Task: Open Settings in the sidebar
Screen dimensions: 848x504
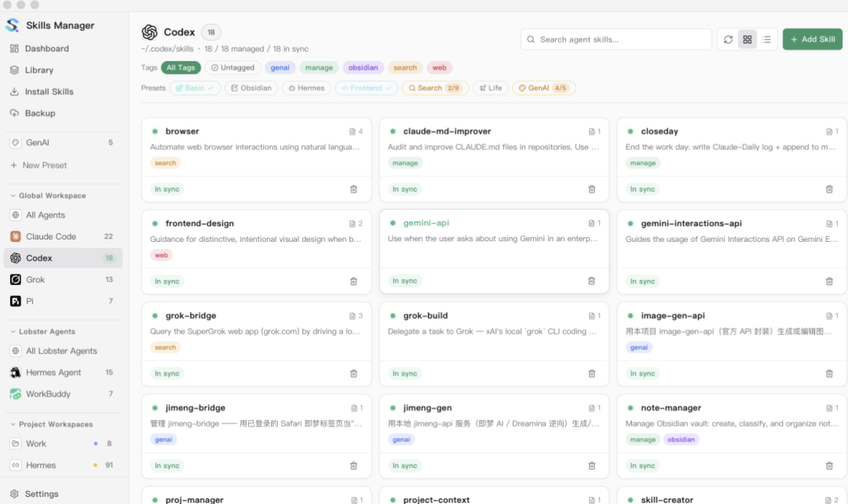Action: [63, 494]
